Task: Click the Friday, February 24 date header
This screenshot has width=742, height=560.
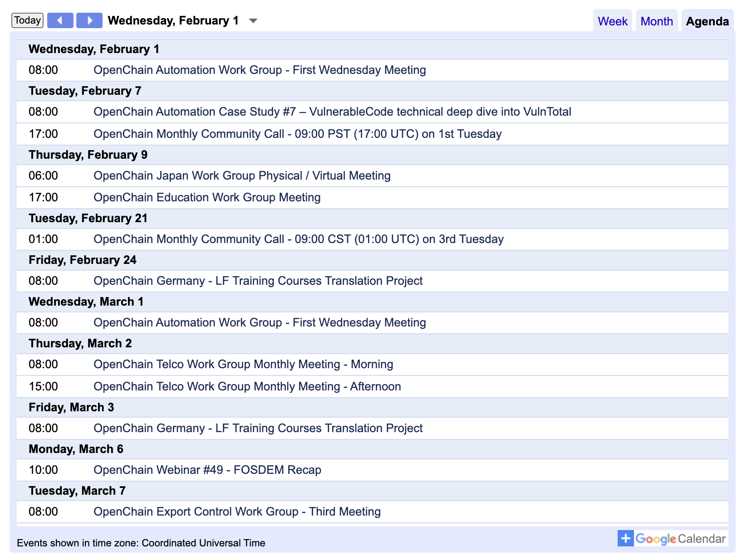Action: tap(373, 260)
